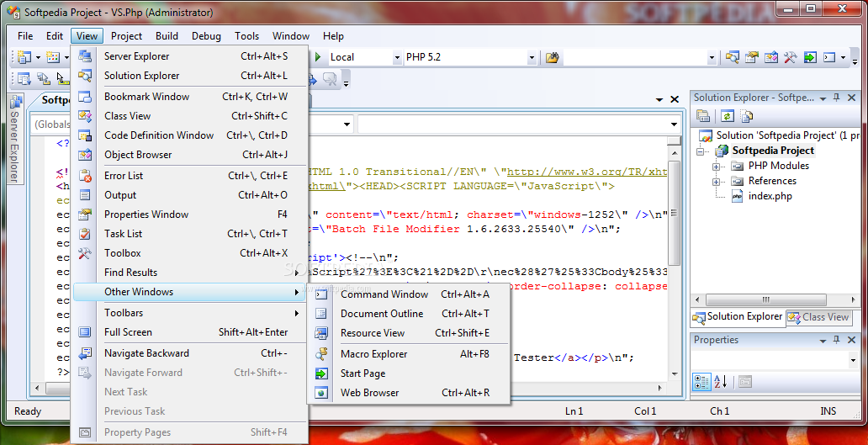
Task: Open Properties panel window position dropdown arrow
Action: tap(823, 341)
